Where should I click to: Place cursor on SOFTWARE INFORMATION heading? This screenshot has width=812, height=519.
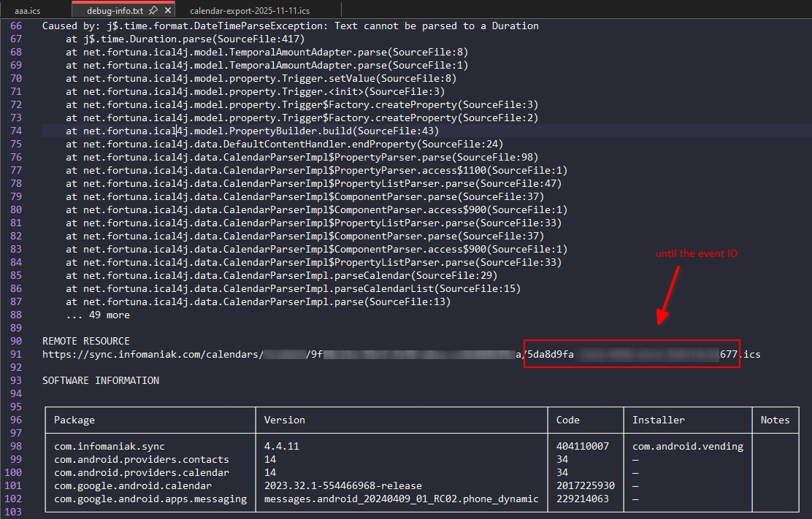tap(100, 380)
